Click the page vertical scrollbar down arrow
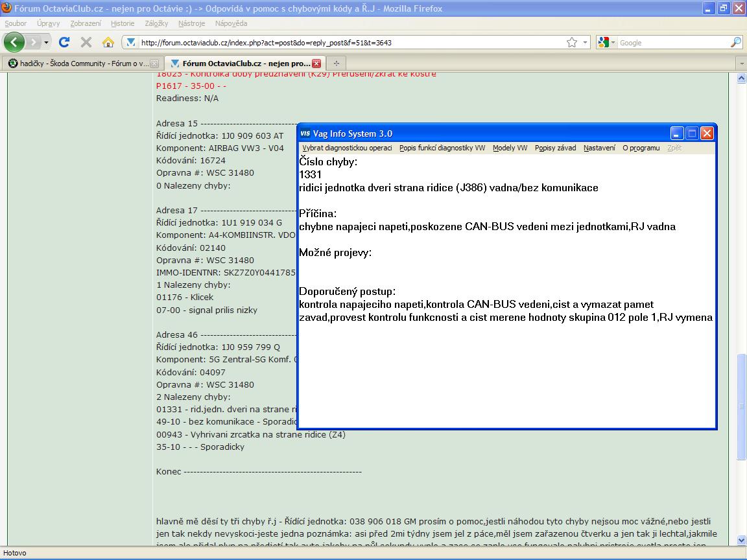Viewport: 747px width, 560px height. pyautogui.click(x=742, y=540)
